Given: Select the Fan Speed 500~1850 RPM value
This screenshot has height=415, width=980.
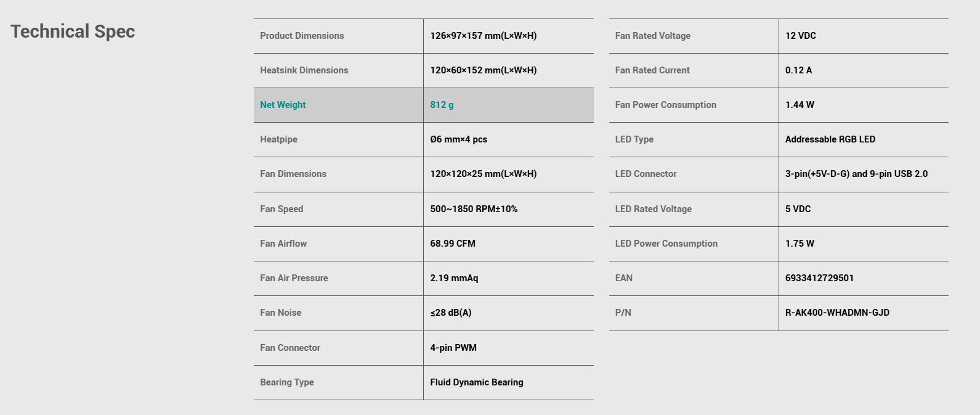Looking at the screenshot, I should point(474,209).
